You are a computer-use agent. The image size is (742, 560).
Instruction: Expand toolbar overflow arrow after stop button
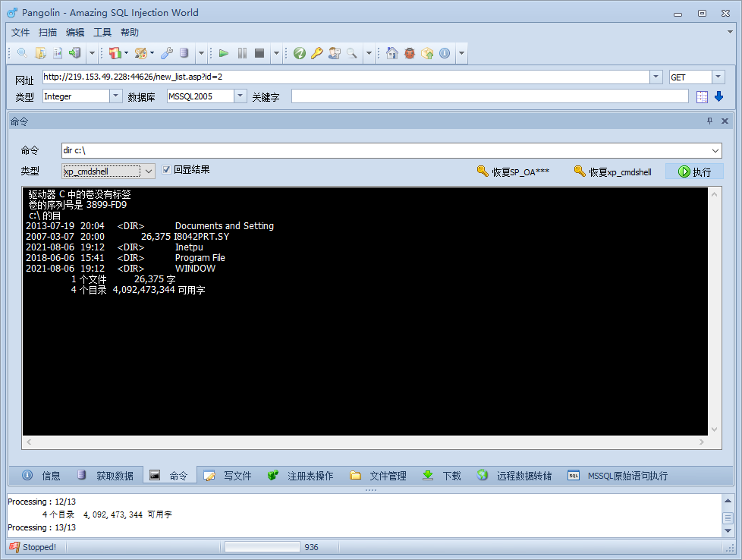point(277,53)
